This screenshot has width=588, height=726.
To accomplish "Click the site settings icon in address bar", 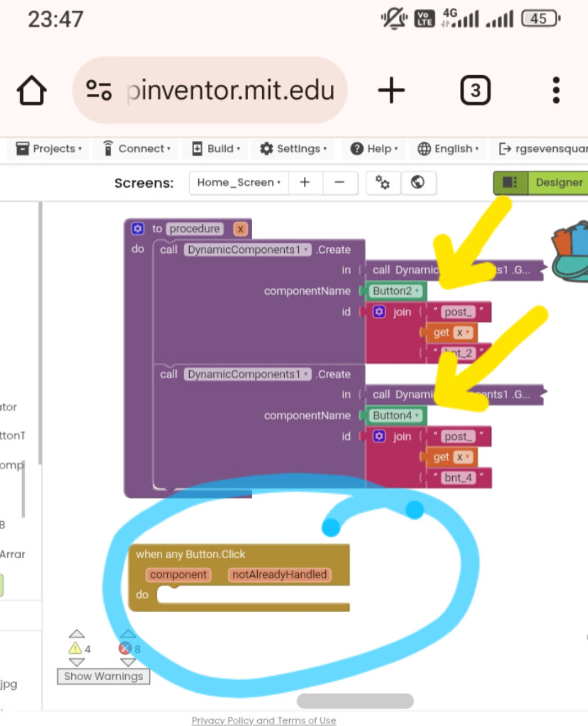I will (x=99, y=90).
